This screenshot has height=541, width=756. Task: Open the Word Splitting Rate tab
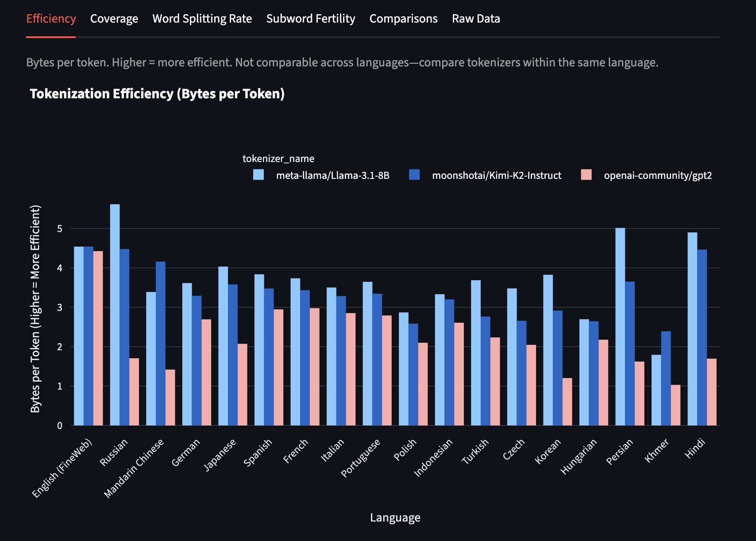point(202,19)
